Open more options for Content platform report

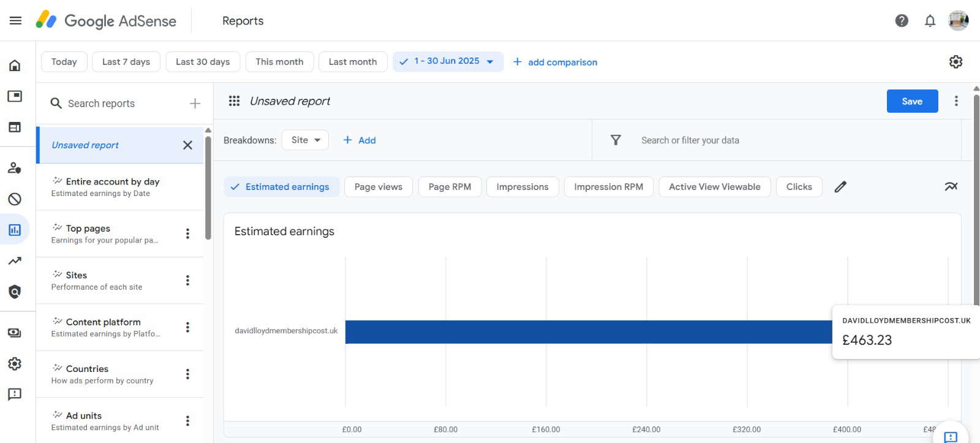187,327
